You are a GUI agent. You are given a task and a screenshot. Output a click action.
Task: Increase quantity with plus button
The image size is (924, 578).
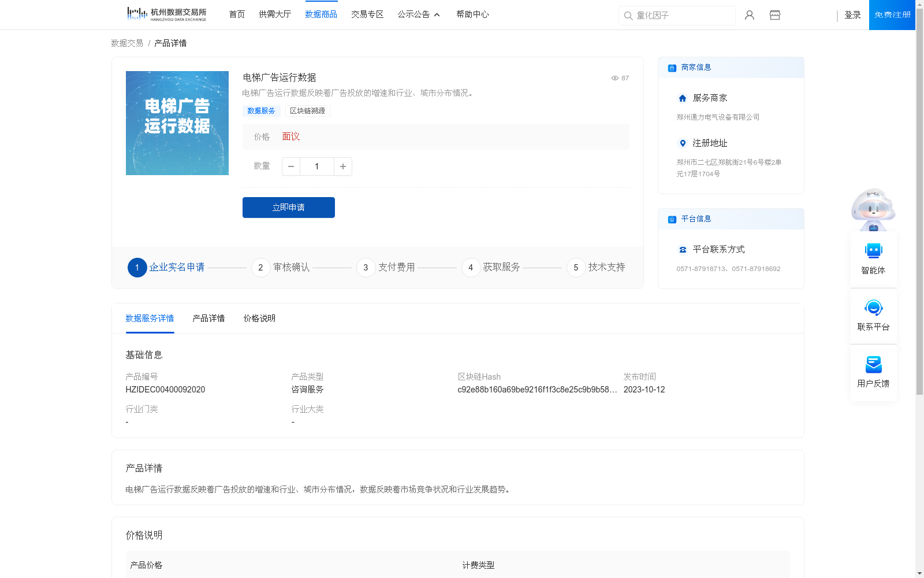point(343,166)
